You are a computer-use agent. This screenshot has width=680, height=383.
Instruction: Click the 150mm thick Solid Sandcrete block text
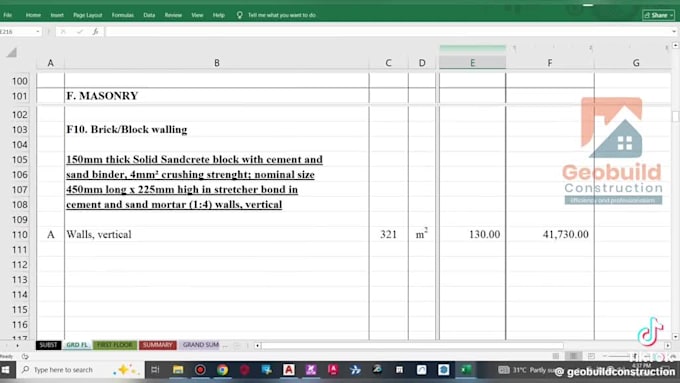point(194,160)
